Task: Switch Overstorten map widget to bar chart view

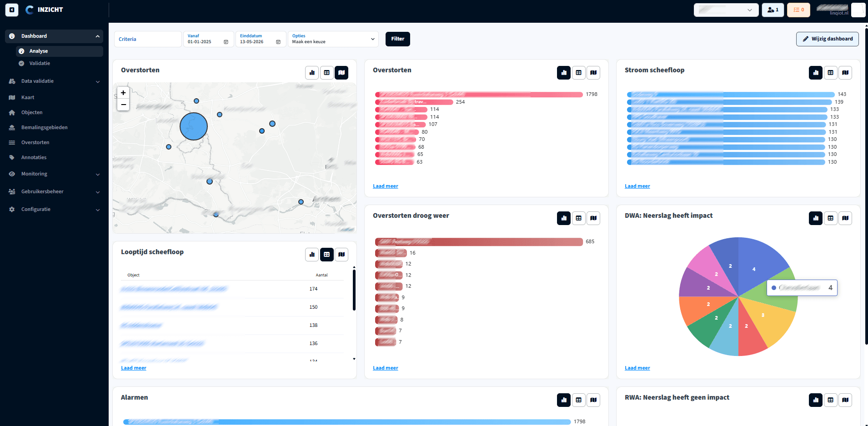Action: click(312, 73)
